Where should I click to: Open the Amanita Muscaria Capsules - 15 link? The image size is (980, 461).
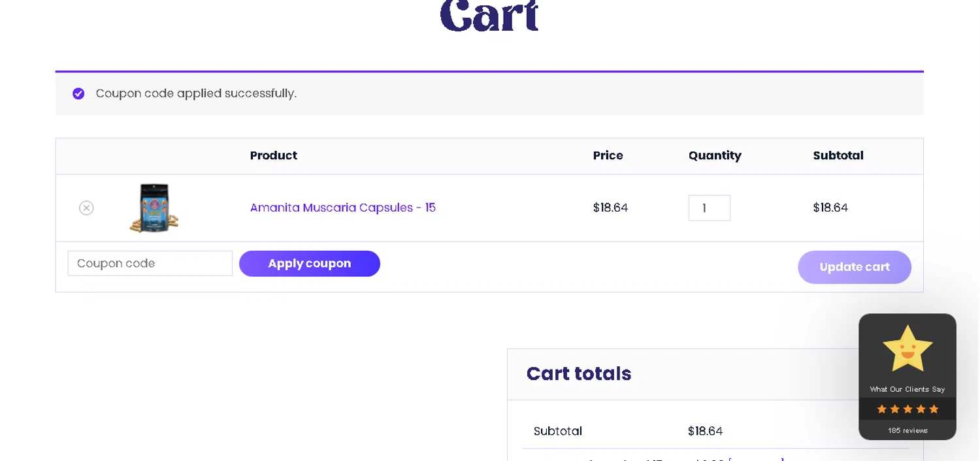click(x=342, y=208)
